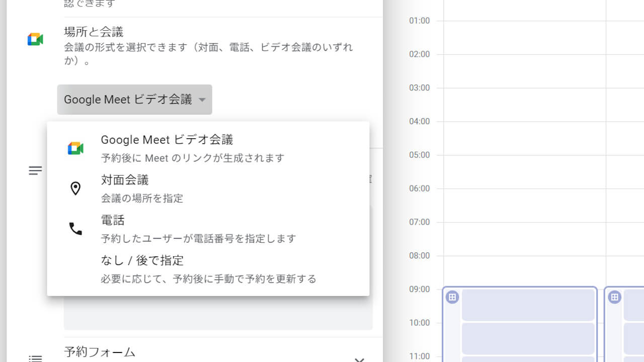Click the dropdown arrow after Google Meet ビデオ会議
The width and height of the screenshot is (644, 362).
pos(202,100)
